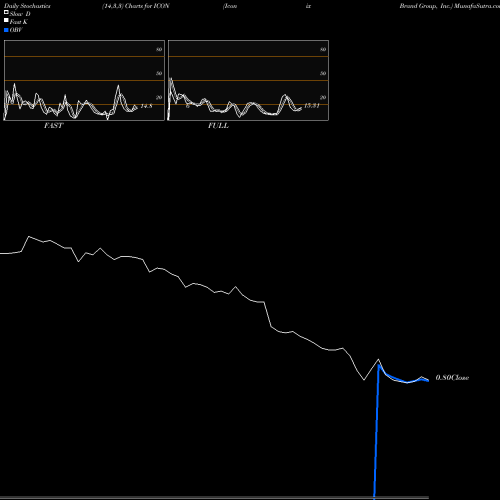Click the 'Daily Stochastics' title text
This screenshot has height=500, width=500.
(x=27, y=6)
